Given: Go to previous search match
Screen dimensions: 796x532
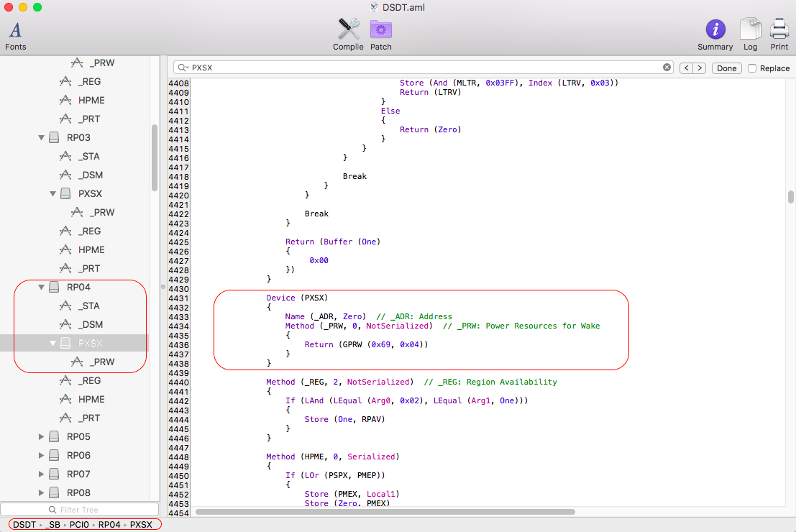Looking at the screenshot, I should [x=685, y=68].
